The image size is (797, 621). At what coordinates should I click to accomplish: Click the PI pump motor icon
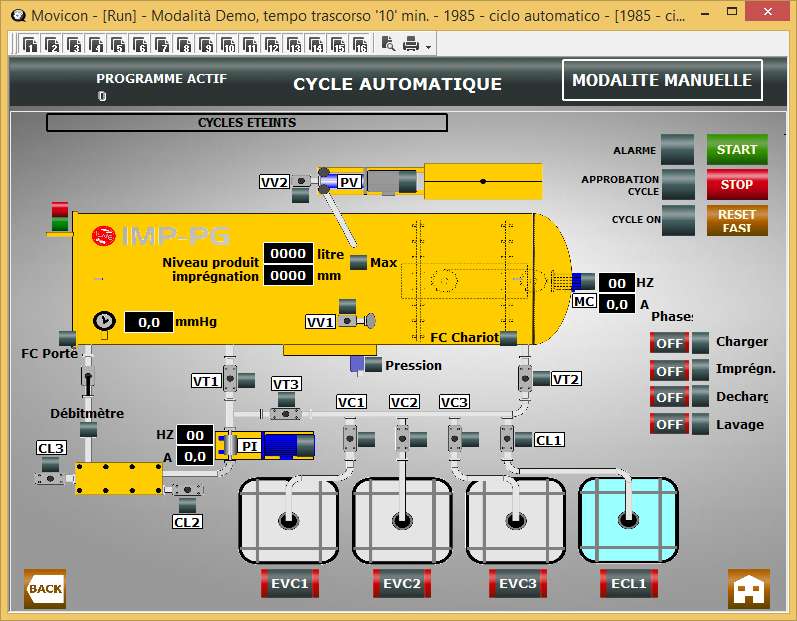click(287, 444)
